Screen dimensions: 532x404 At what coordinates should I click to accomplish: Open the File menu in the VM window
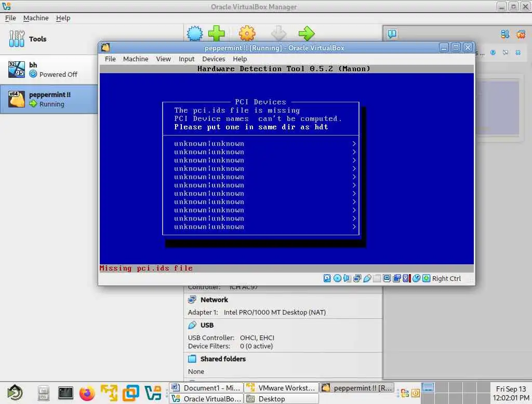[110, 59]
